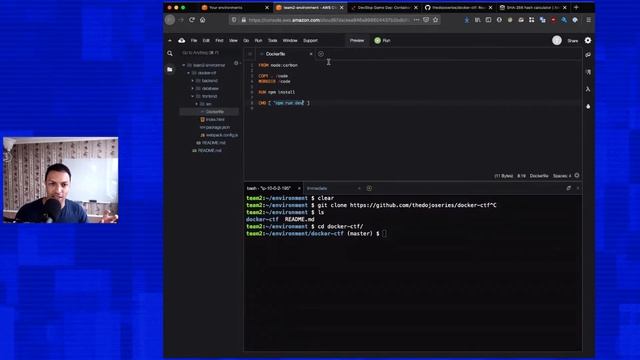Click the Preview button

[357, 40]
